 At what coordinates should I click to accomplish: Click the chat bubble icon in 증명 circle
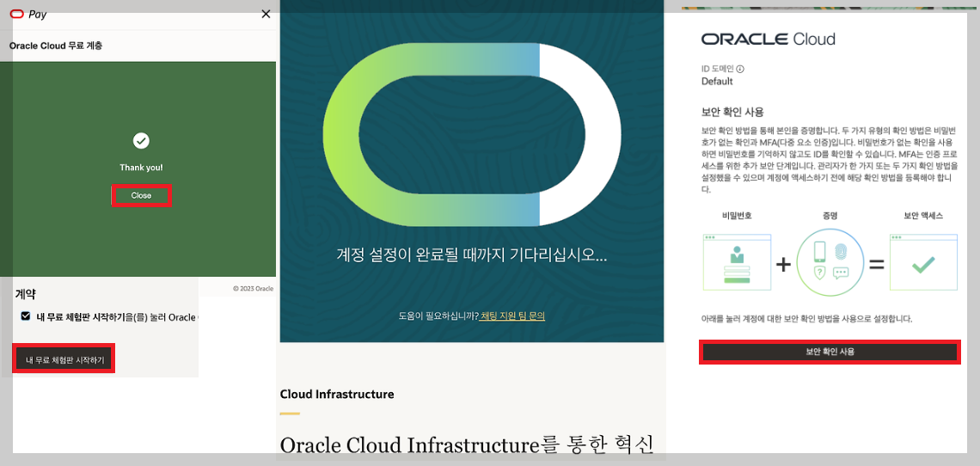(x=841, y=273)
